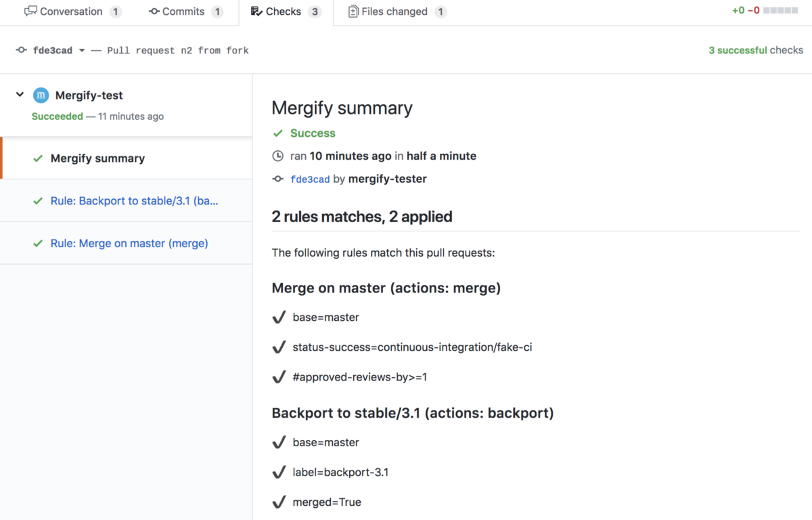This screenshot has width=812, height=520.
Task: Click the check beside #approved-reviews-by>=1
Action: pos(279,376)
